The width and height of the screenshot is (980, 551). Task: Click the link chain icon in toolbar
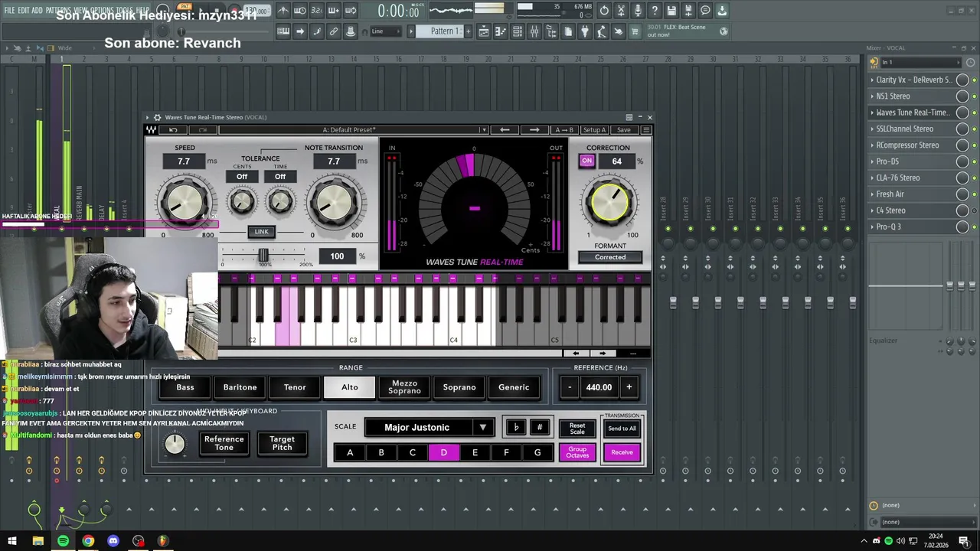[333, 31]
